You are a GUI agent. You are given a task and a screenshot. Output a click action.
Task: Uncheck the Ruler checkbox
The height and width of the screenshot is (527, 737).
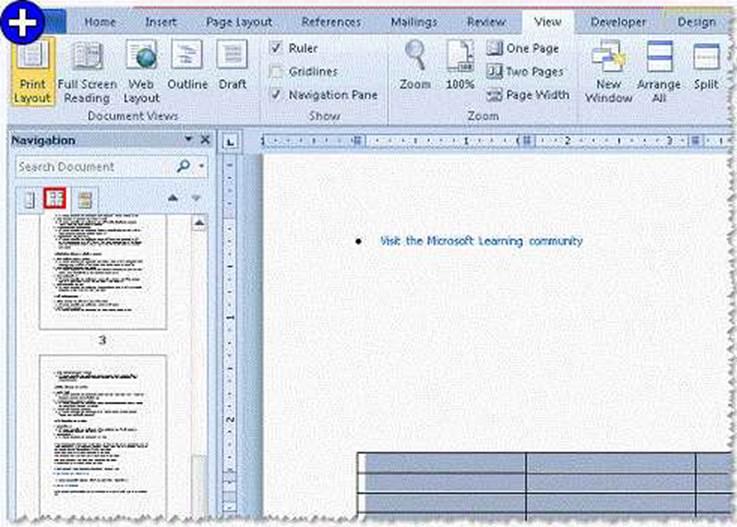(276, 48)
